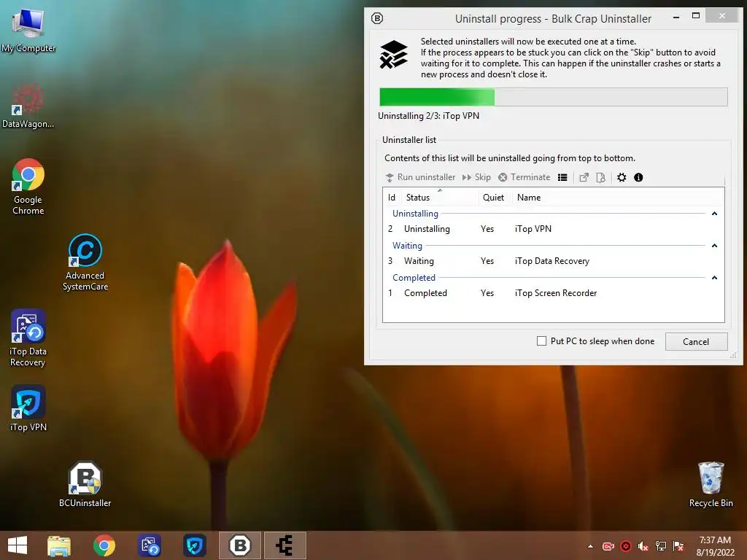The image size is (747, 560).
Task: Click the list view toolbar icon
Action: 562,178
